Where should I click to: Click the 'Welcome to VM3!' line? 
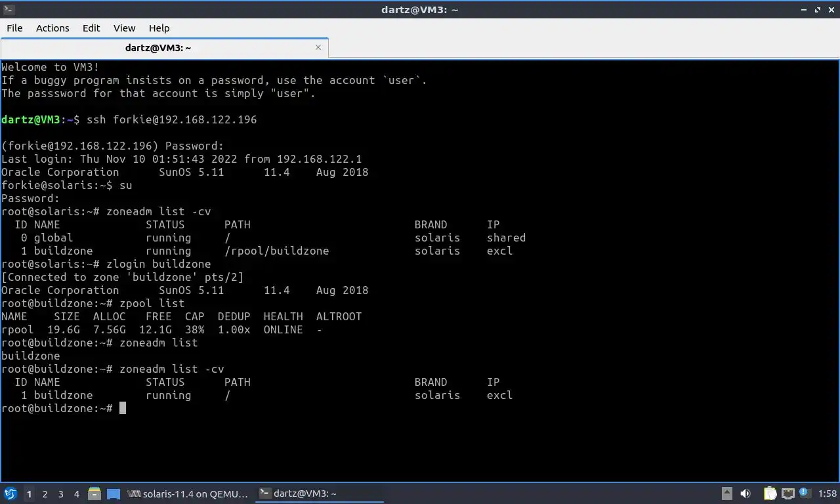51,67
